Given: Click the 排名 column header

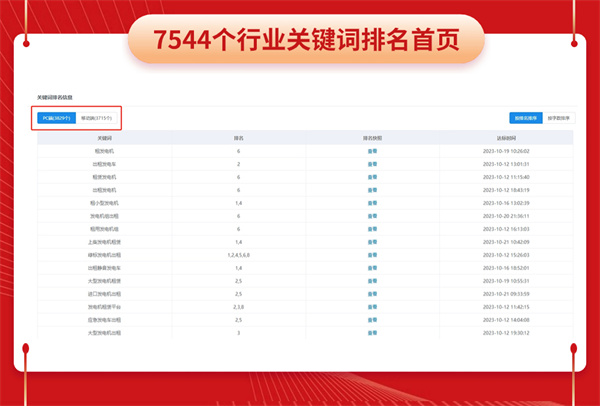Looking at the screenshot, I should [x=238, y=137].
